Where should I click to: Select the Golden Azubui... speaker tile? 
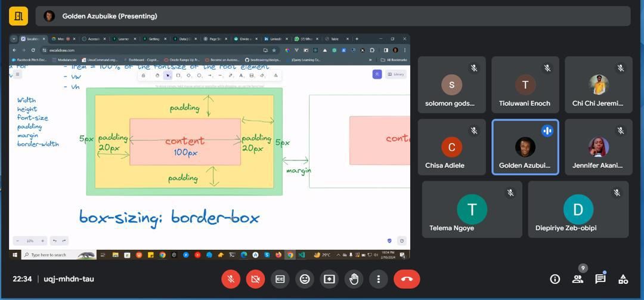click(525, 147)
